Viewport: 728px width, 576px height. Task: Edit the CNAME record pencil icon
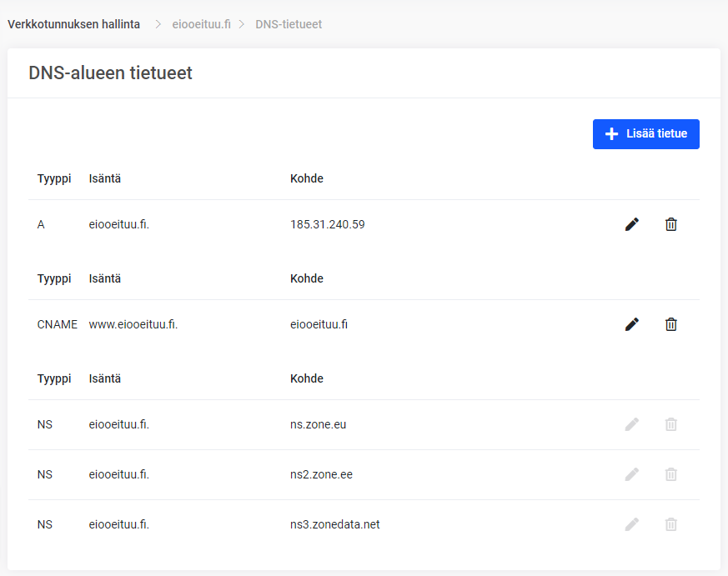[632, 324]
